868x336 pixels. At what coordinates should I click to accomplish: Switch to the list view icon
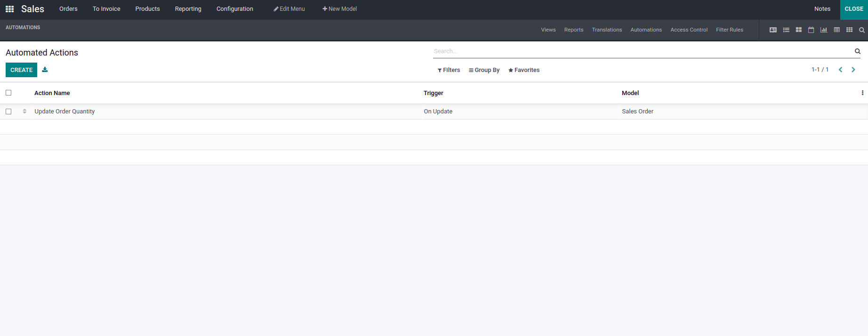786,30
